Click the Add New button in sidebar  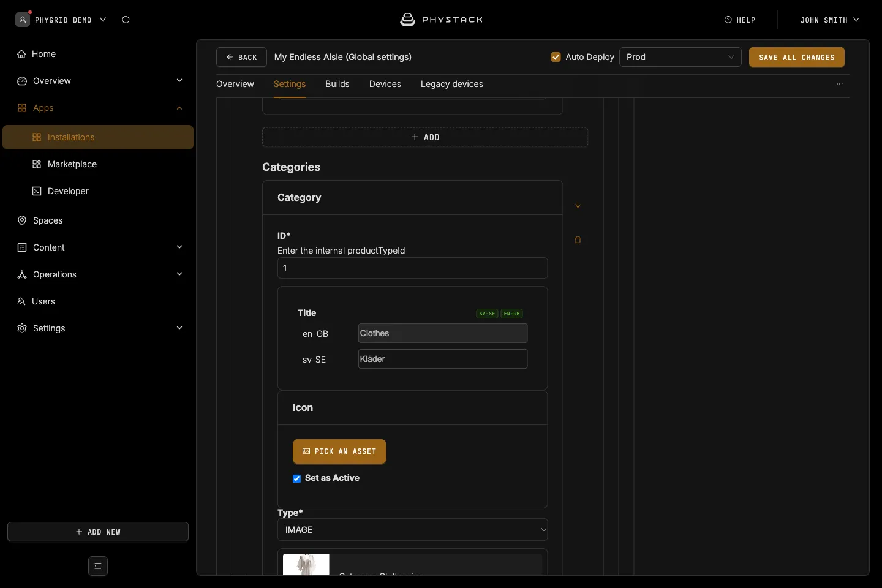(98, 532)
